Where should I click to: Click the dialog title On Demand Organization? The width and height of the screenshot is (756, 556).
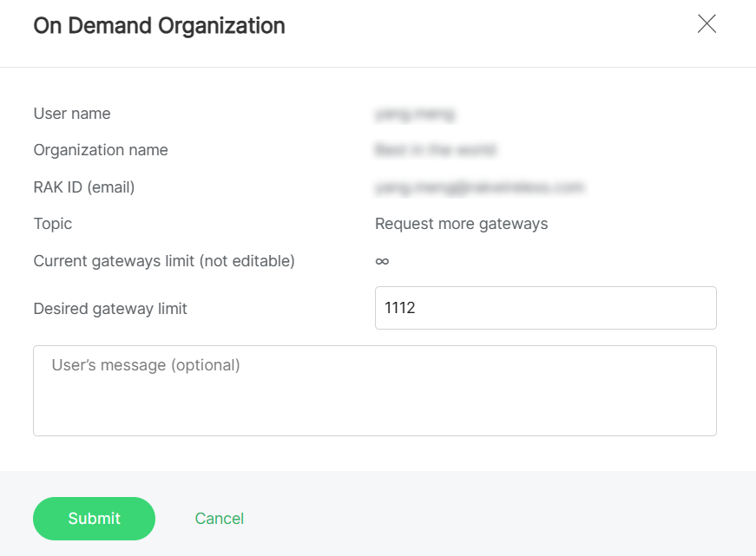click(159, 26)
